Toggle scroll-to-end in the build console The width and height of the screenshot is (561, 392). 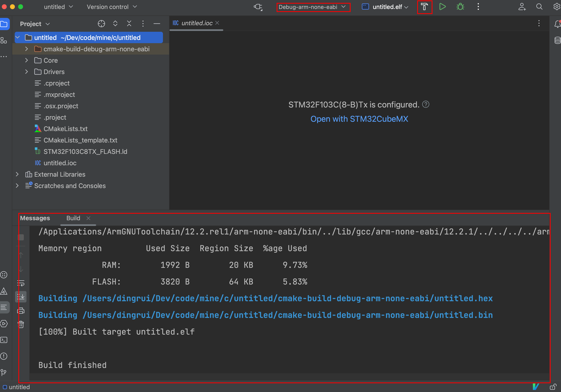21,297
